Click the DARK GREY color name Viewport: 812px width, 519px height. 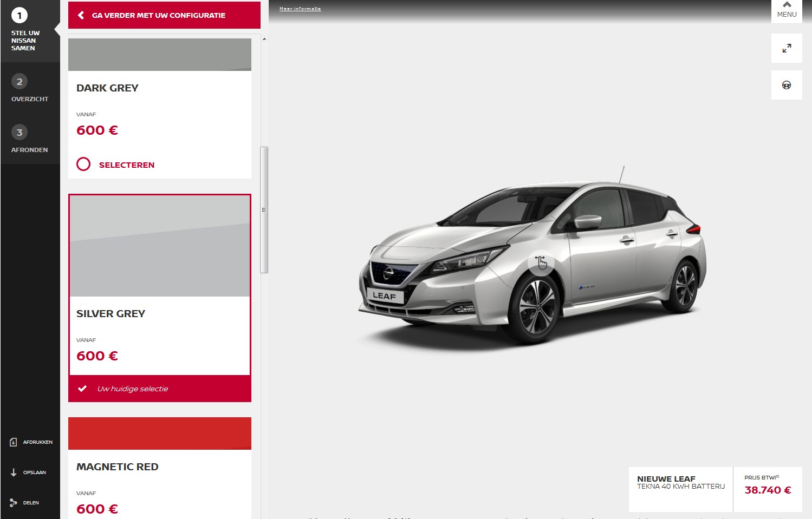coord(107,88)
